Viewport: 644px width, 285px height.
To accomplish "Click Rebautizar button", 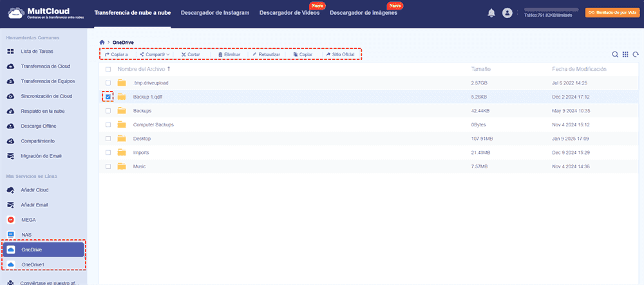I will point(266,54).
